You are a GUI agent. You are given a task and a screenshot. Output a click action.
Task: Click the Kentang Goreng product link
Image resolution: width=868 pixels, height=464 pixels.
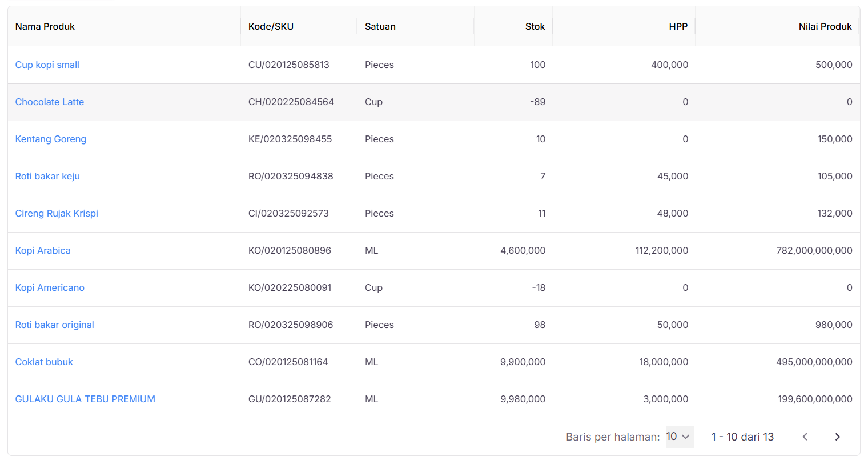[51, 139]
